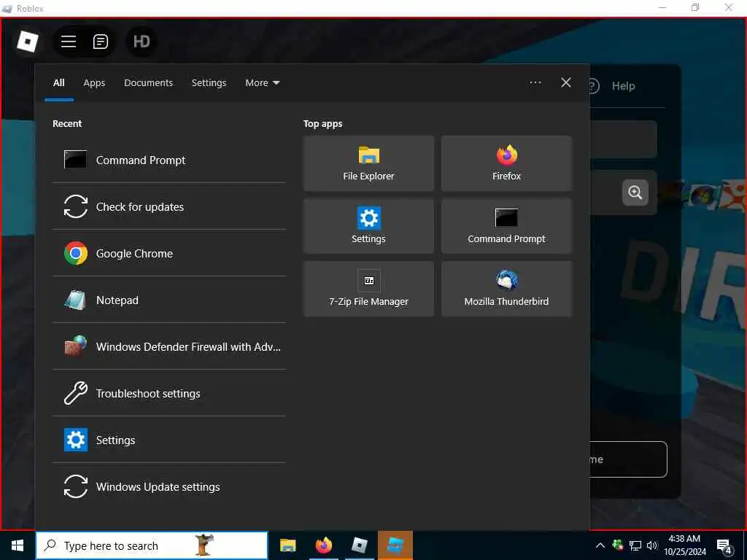Screen dimensions: 747x560
Task: Close the Windows search panel
Action: click(566, 83)
